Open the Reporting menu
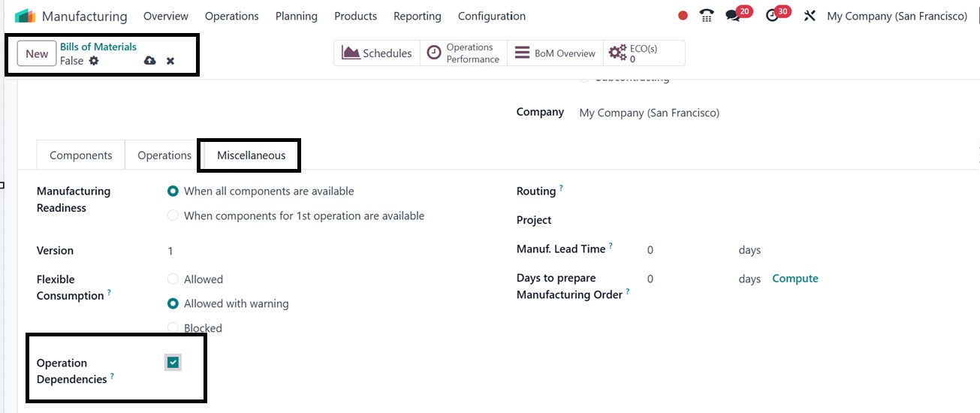 click(417, 16)
